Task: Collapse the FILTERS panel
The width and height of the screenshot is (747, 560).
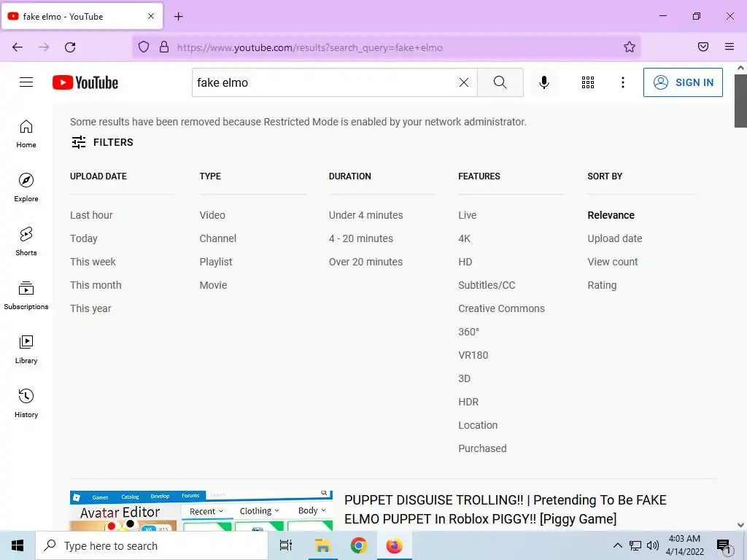Action: tap(102, 142)
